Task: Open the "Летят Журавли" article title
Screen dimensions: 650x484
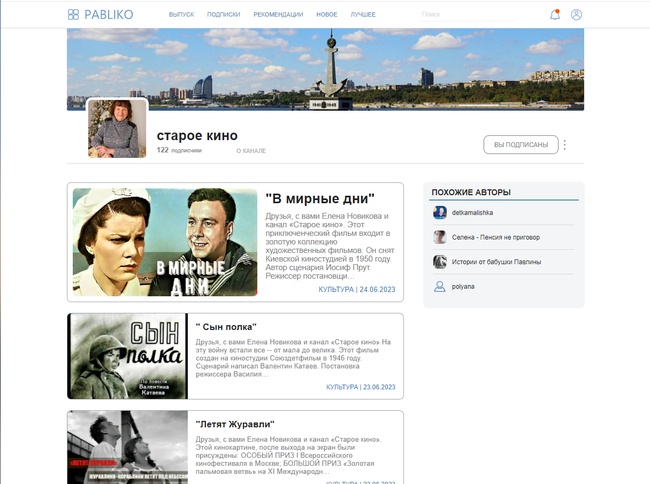Action: [x=235, y=424]
